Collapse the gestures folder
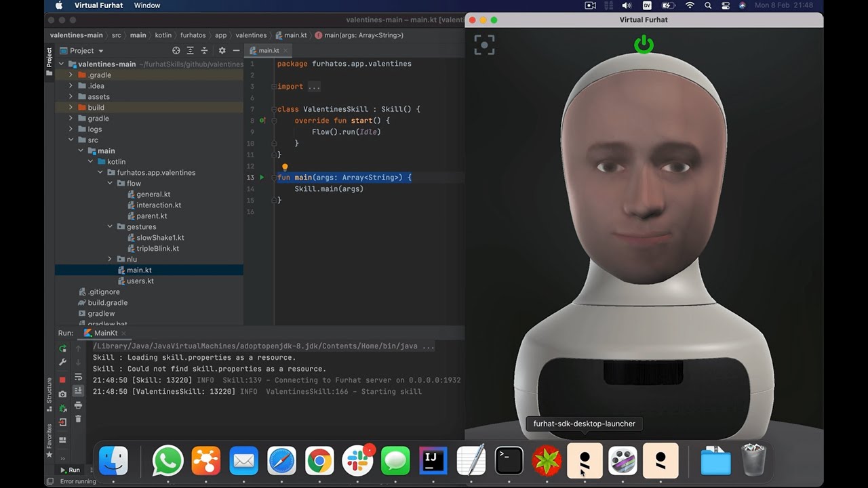 110,227
